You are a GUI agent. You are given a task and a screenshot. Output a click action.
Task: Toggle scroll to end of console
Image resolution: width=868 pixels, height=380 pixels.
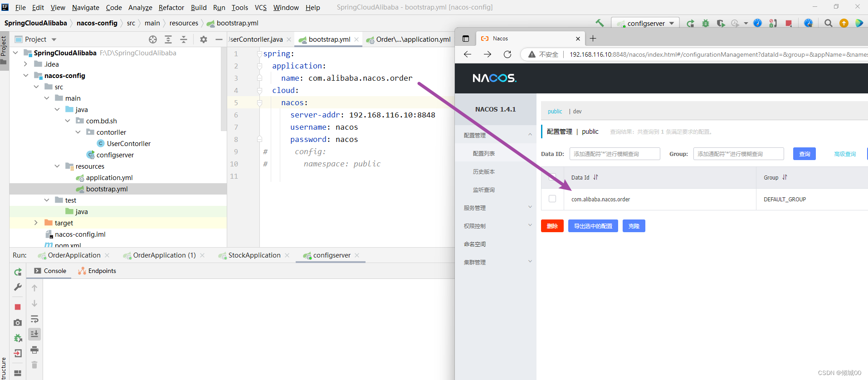tap(34, 334)
